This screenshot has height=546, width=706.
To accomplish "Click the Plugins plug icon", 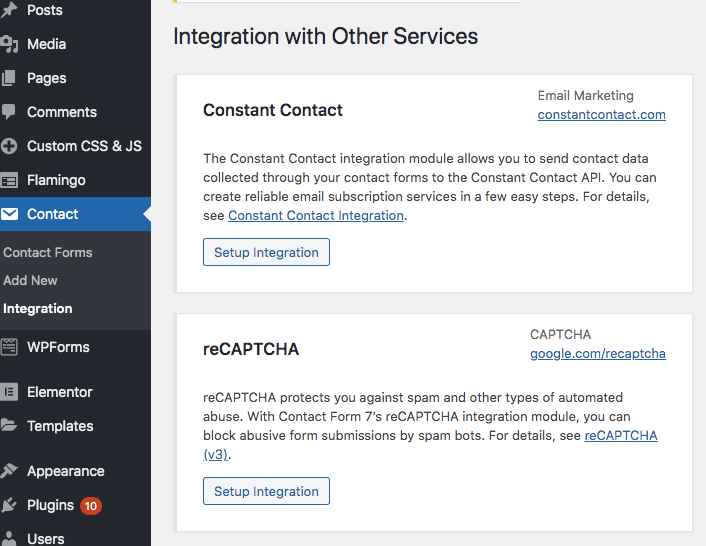I will tap(9, 505).
